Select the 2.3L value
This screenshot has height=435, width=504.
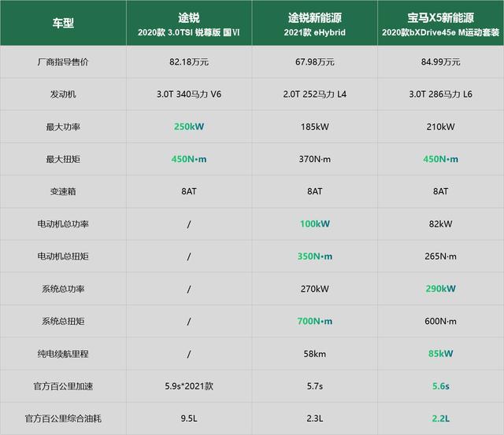[x=315, y=418]
